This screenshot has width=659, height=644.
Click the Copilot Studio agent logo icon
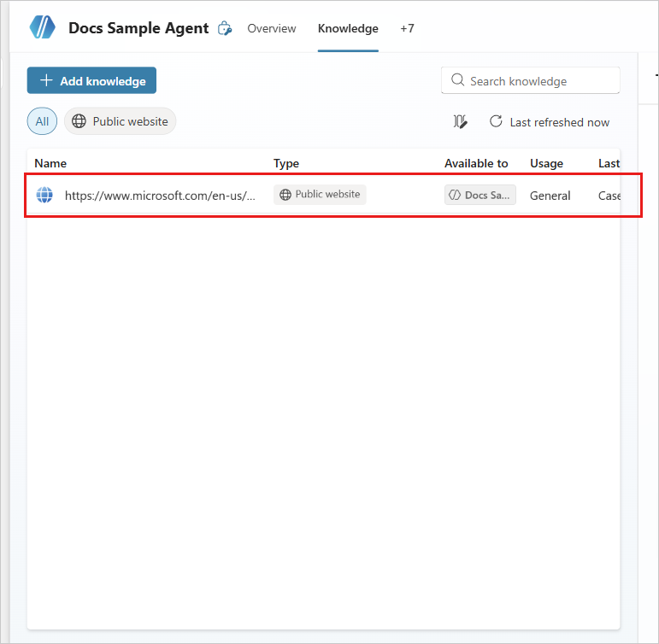42,27
